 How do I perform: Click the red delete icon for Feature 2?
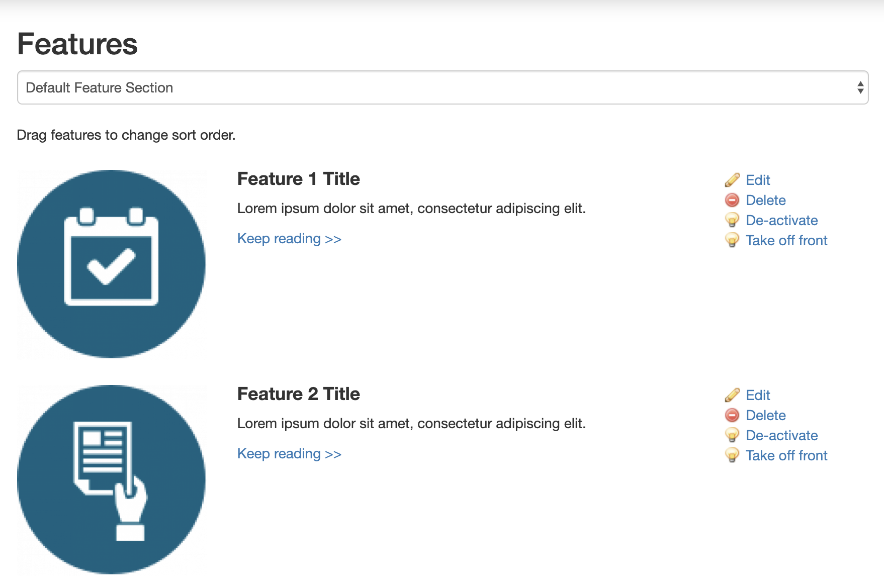pos(732,415)
